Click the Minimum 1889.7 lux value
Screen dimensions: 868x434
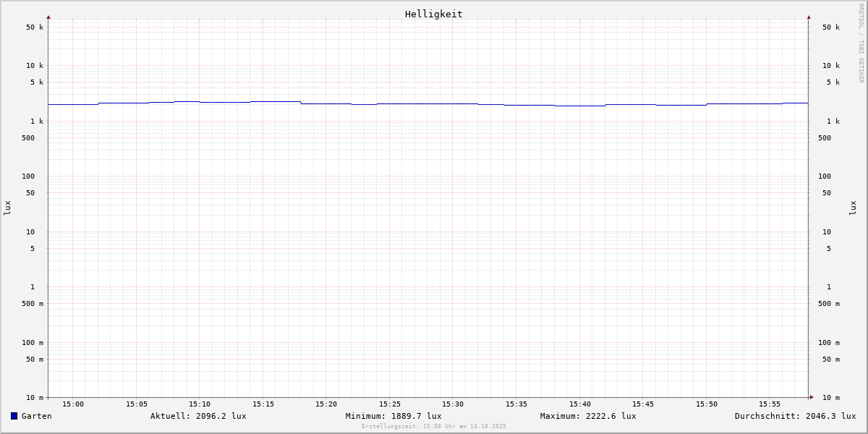[x=393, y=416]
